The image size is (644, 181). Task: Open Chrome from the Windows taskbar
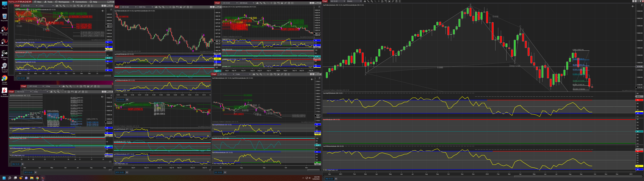pyautogui.click(x=37, y=178)
